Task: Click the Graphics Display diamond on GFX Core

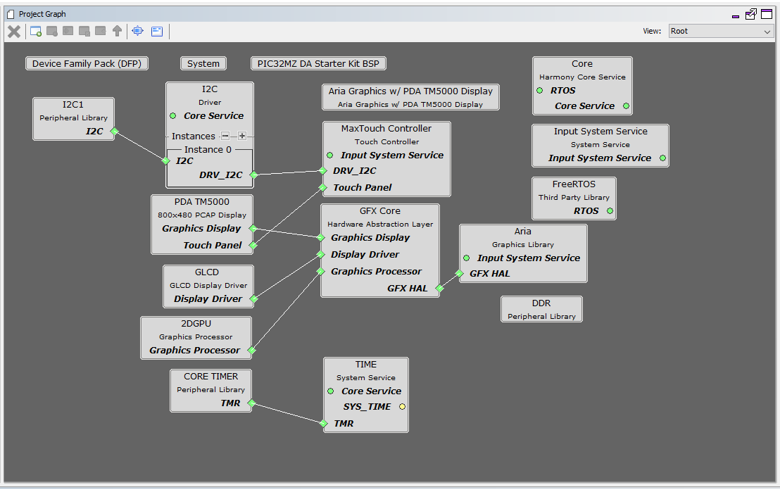Action: 321,238
